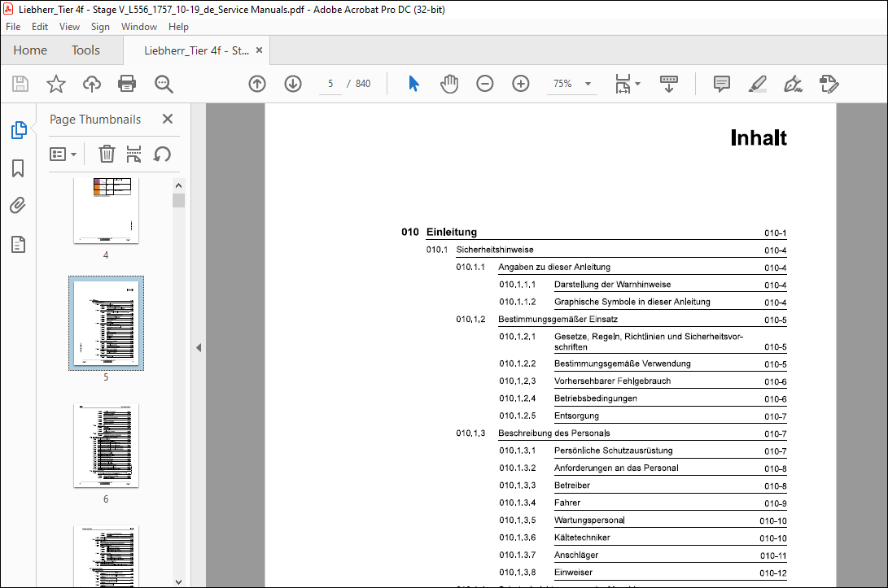
Task: Open the find text magnifier icon
Action: pos(164,84)
